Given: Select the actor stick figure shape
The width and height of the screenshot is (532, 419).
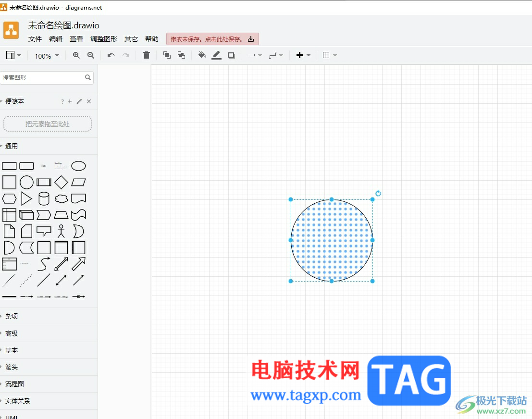Looking at the screenshot, I should coord(61,231).
